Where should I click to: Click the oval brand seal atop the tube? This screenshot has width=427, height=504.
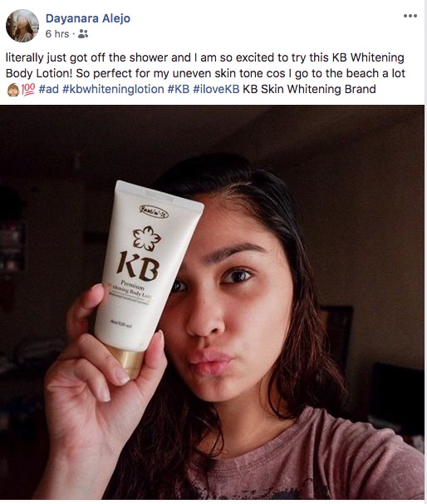pos(155,211)
